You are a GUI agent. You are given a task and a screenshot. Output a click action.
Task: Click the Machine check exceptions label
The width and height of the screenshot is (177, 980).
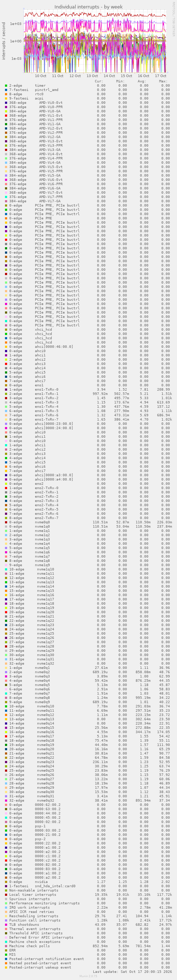pyautogui.click(x=35, y=941)
